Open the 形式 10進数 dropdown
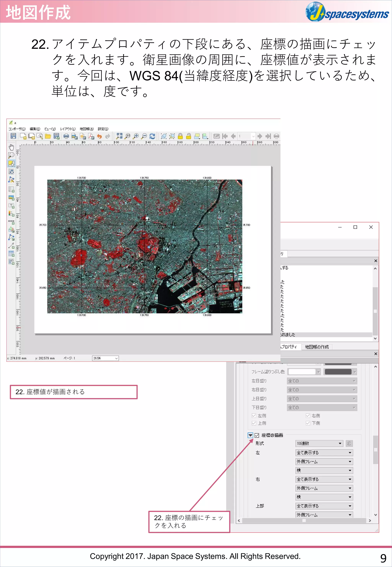Viewport: 392px width, 567px height. point(319,443)
